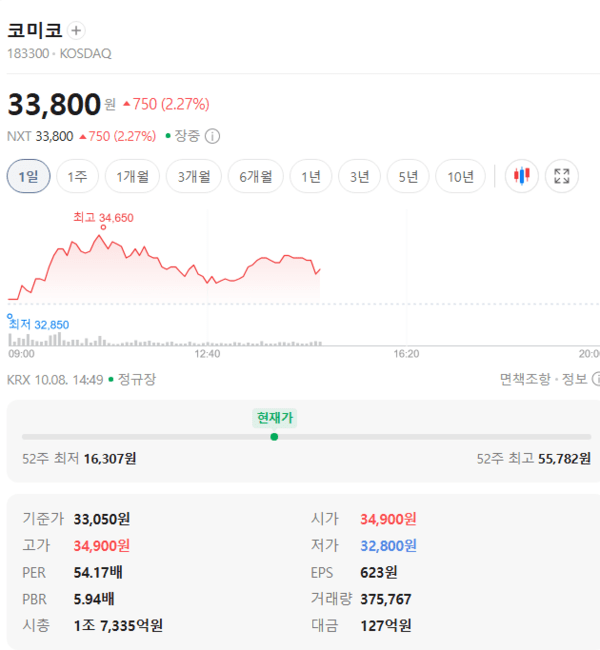Click the 시총 1조 7,335억원 value

tap(118, 626)
